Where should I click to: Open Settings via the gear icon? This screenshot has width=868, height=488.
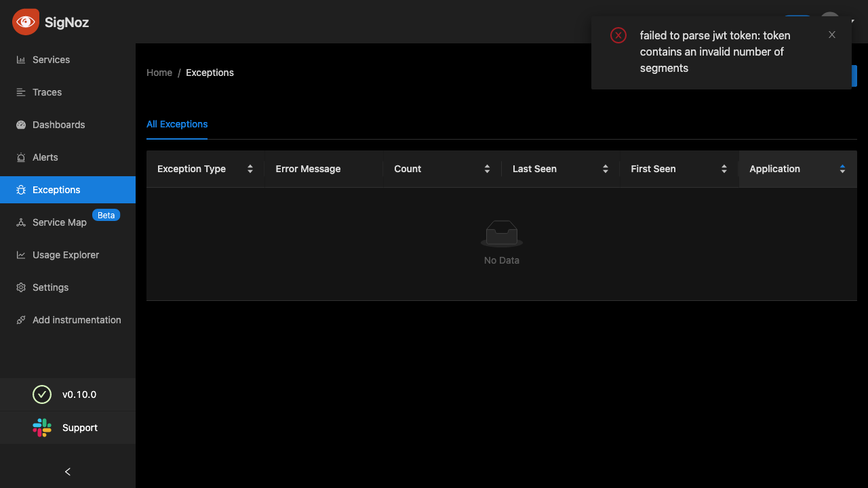point(20,287)
